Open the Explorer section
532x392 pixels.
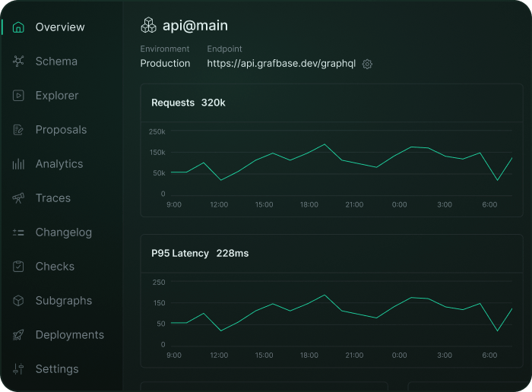[57, 96]
